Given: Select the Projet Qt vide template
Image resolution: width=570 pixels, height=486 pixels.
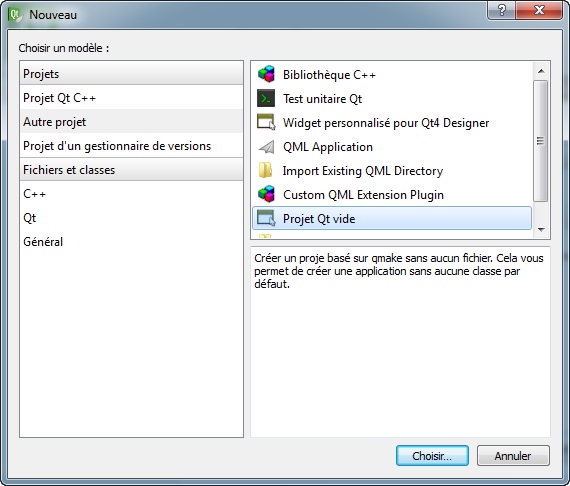Looking at the screenshot, I should tap(392, 218).
